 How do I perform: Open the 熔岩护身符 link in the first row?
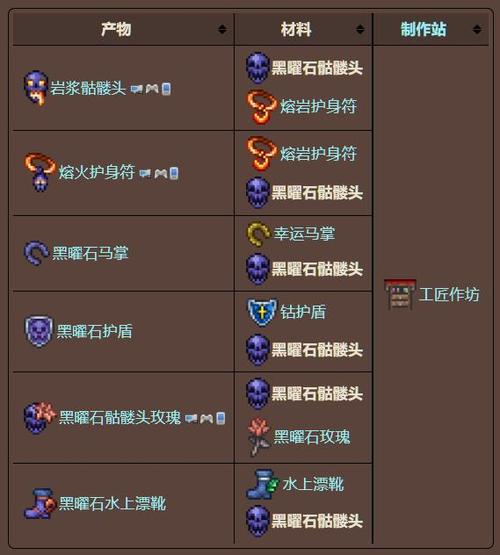click(x=318, y=106)
